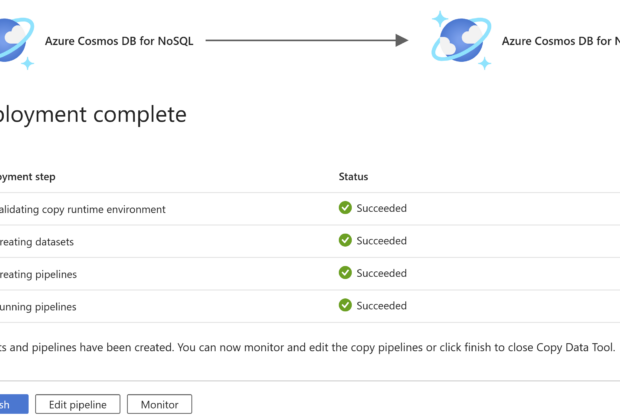Click the arrow between source and destination

307,40
